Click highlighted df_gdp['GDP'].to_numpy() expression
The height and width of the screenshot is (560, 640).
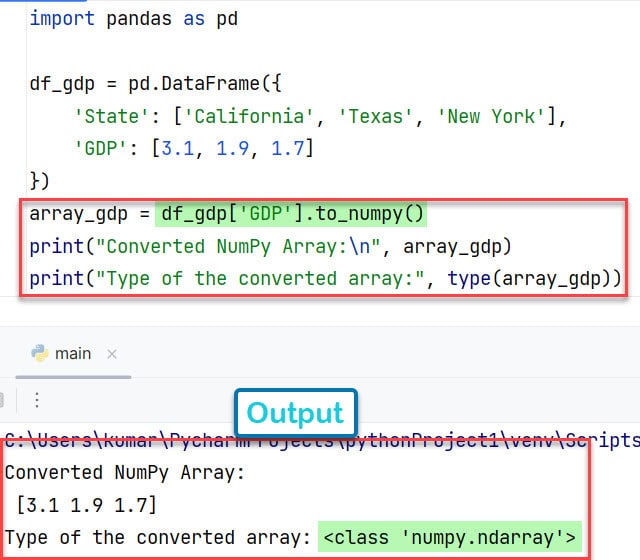point(291,214)
